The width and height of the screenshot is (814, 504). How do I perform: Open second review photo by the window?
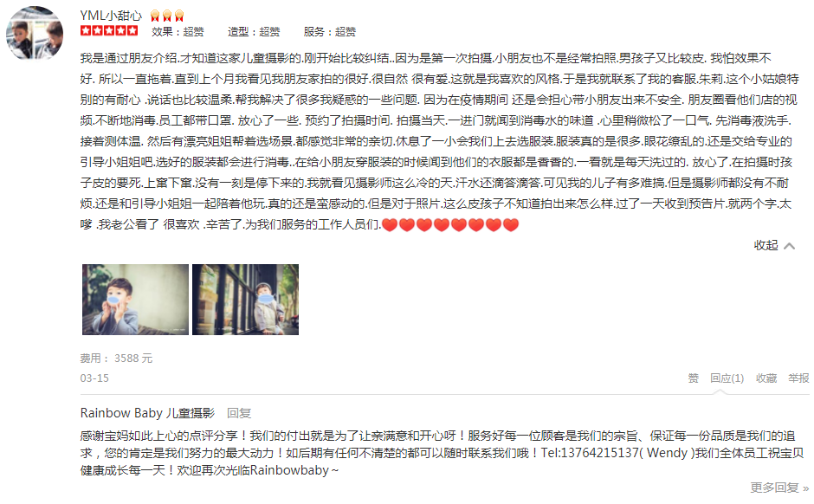pos(246,300)
